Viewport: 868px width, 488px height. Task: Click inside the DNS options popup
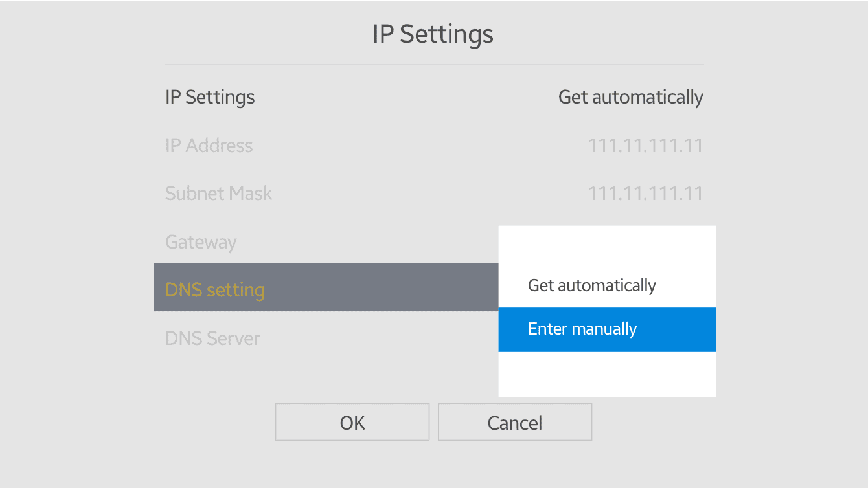pos(606,311)
